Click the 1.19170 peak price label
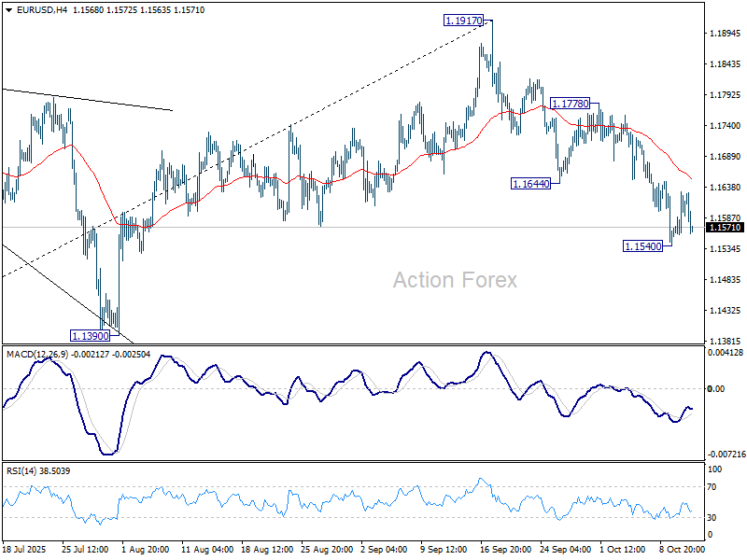Screen dimensions: 747x560 click(464, 19)
